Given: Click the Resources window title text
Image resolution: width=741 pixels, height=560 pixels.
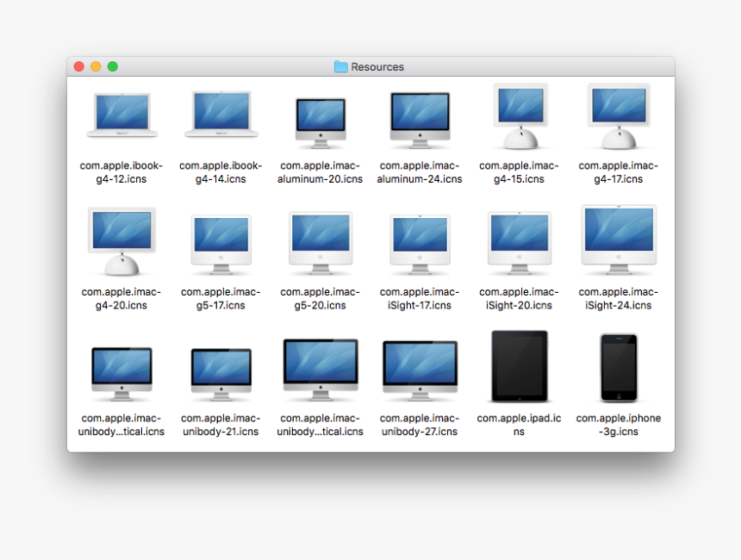Looking at the screenshot, I should point(377,67).
